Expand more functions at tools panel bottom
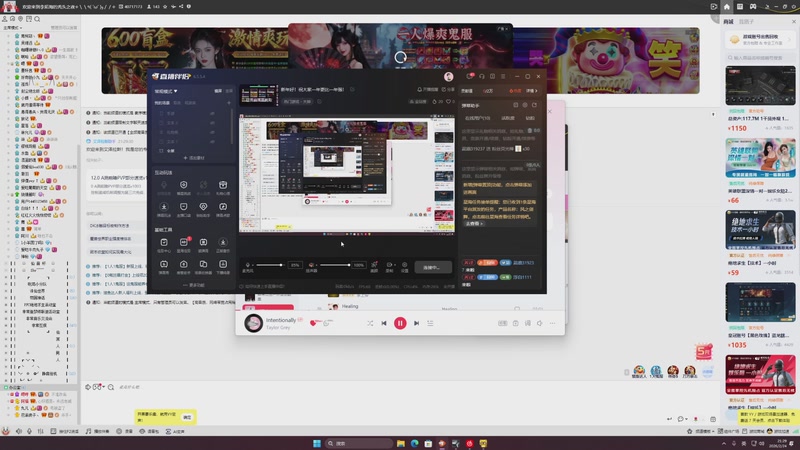 (x=194, y=285)
